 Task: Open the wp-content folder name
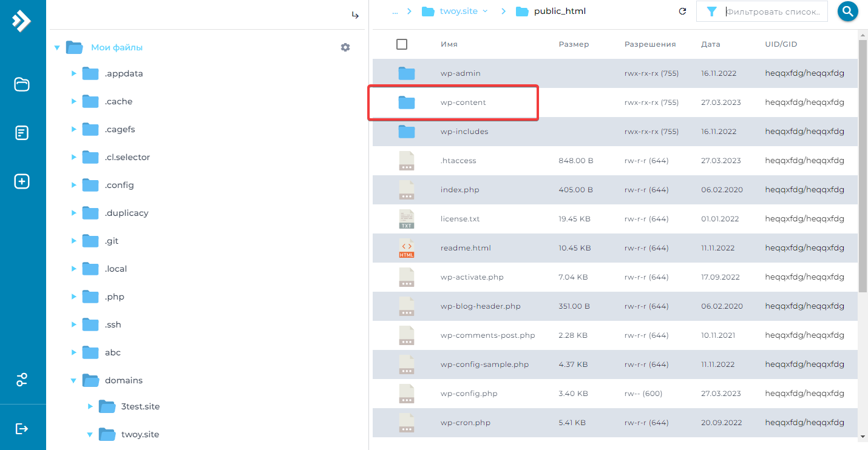coord(463,102)
